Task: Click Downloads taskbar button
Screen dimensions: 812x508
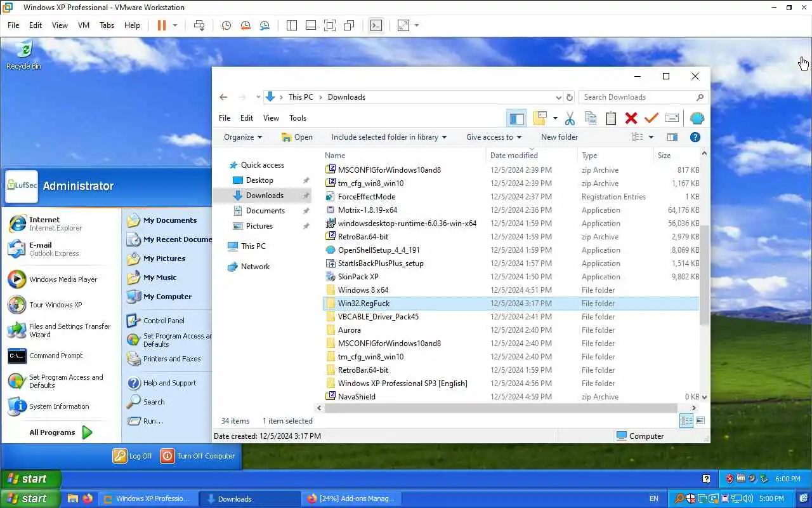Action: [x=250, y=498]
